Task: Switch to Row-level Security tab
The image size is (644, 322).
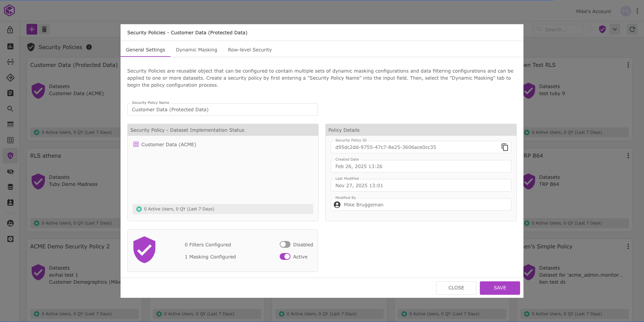Action: tap(250, 50)
